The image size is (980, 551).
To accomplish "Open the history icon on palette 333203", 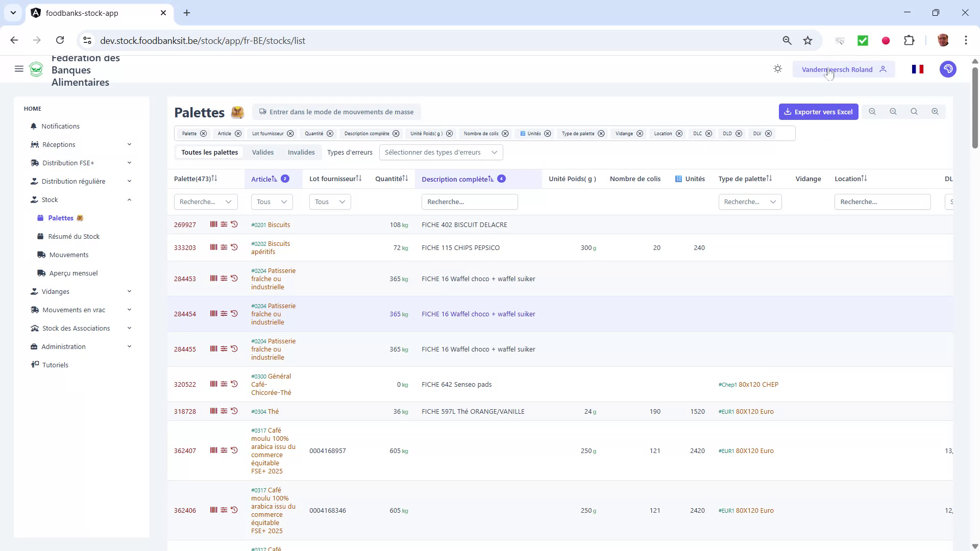I will click(234, 247).
